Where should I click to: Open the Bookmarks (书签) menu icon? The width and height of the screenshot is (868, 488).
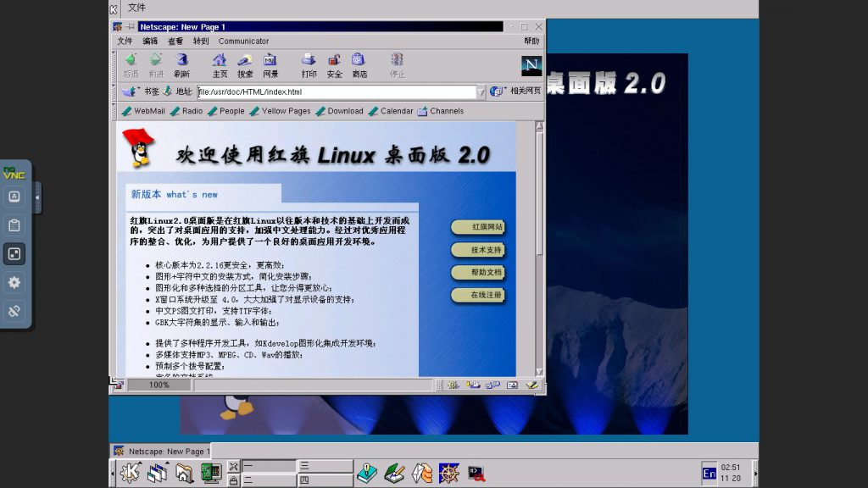coord(140,91)
